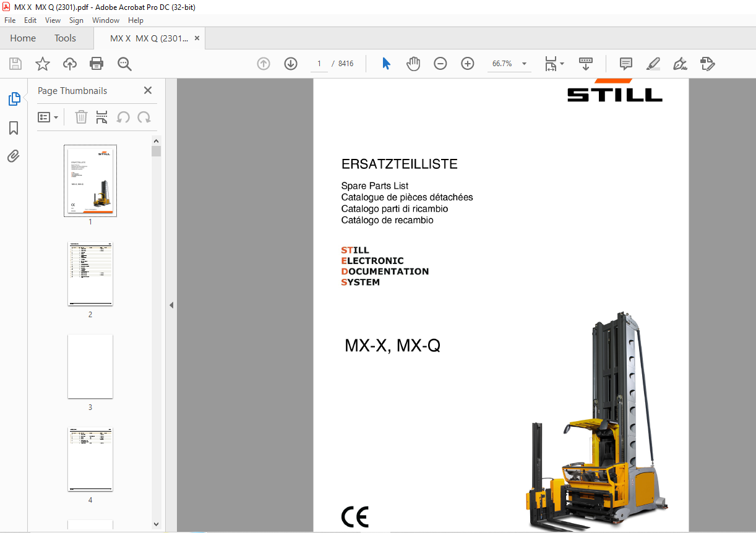Open the Window menu
This screenshot has height=533, width=756.
(x=106, y=20)
